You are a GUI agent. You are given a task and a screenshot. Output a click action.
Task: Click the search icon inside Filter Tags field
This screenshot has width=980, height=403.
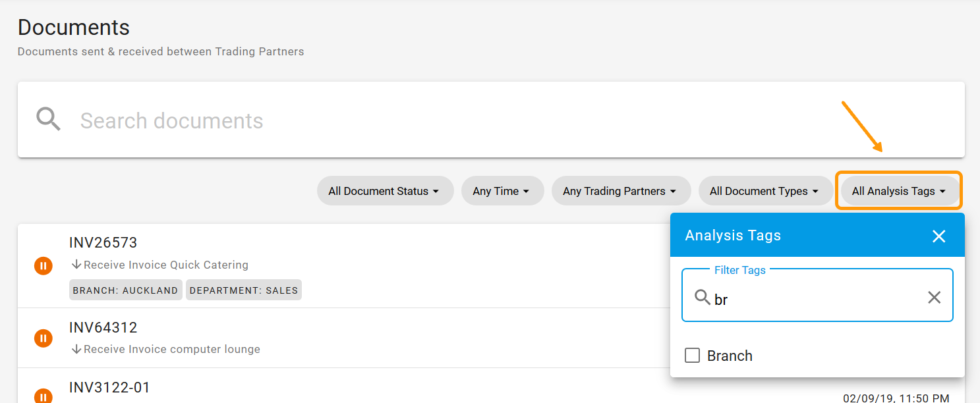(703, 297)
